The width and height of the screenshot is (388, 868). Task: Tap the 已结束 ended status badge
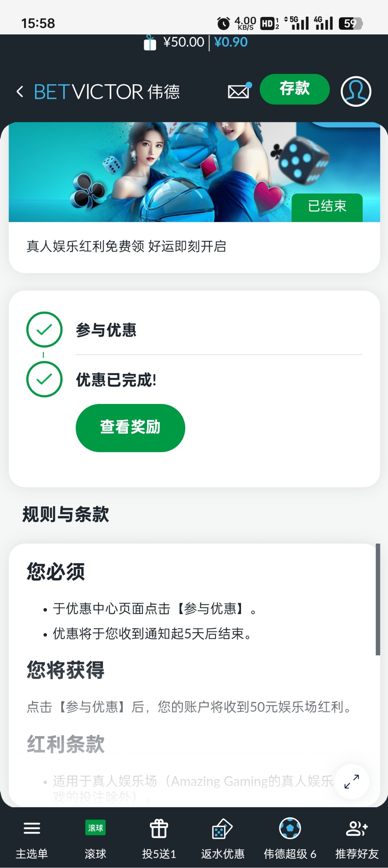coord(327,207)
